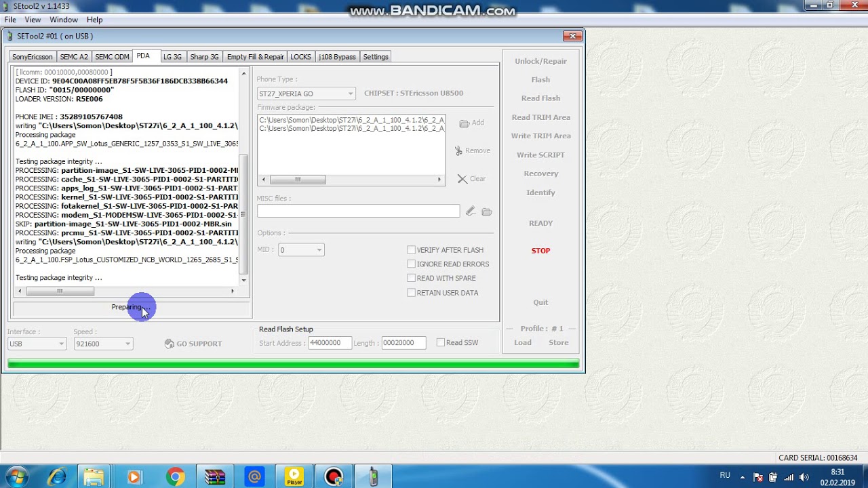Enable VERIFY AFTER FLASH checkbox
The height and width of the screenshot is (488, 868).
click(x=411, y=250)
